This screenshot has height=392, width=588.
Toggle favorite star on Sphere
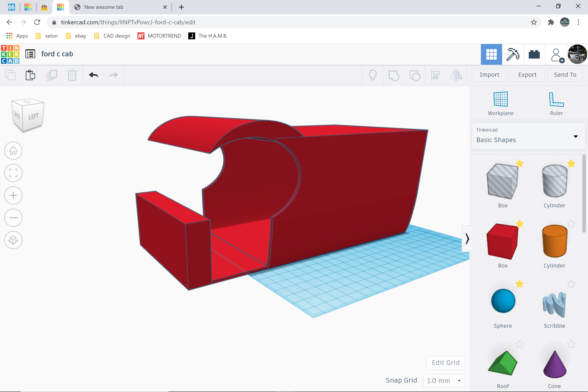tap(519, 284)
